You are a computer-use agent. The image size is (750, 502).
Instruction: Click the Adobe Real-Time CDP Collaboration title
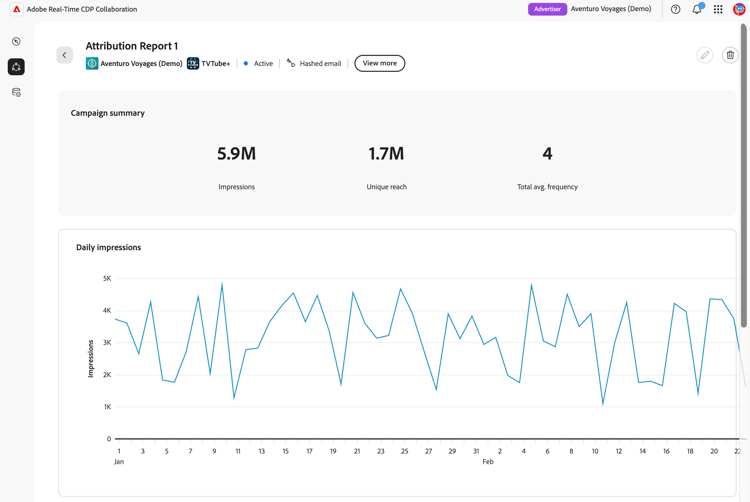(82, 9)
